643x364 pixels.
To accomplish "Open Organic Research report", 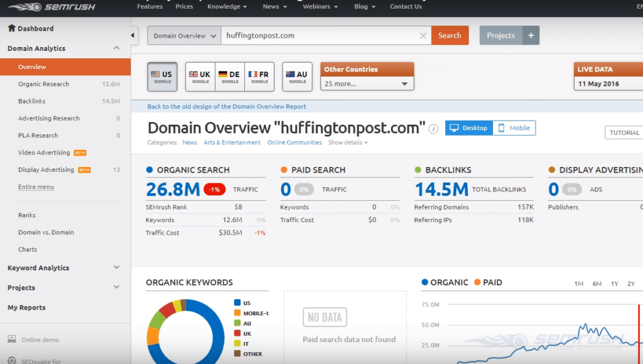I will tap(43, 84).
